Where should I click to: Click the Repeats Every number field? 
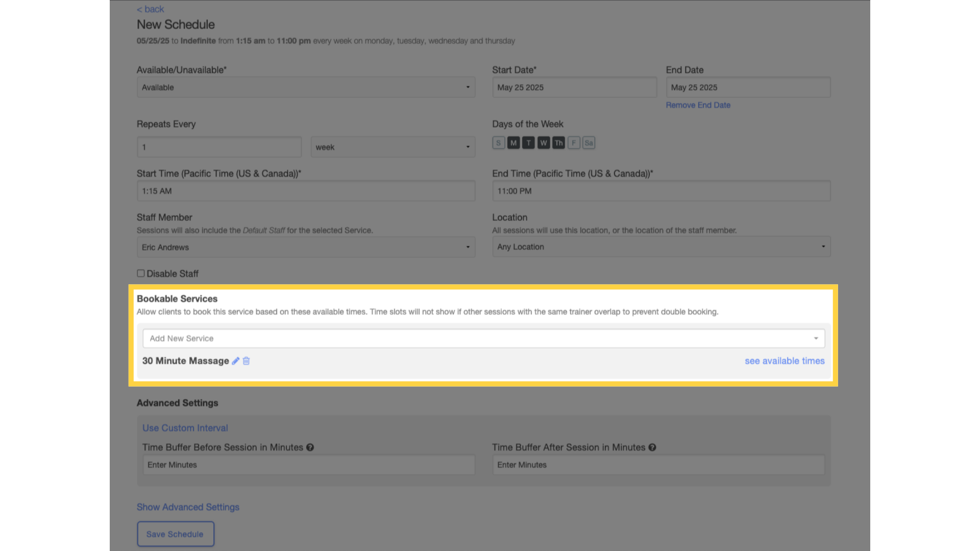click(x=219, y=147)
